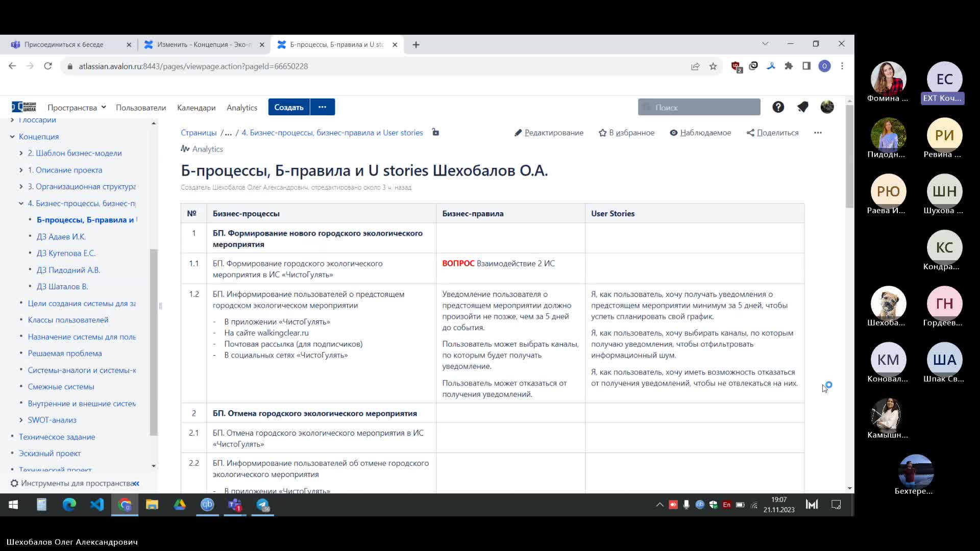Open page restrictions lock icon
The width and height of the screenshot is (980, 551).
(x=435, y=132)
